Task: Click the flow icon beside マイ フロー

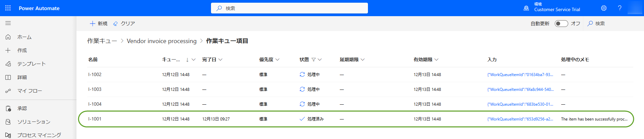Action: 8,91
